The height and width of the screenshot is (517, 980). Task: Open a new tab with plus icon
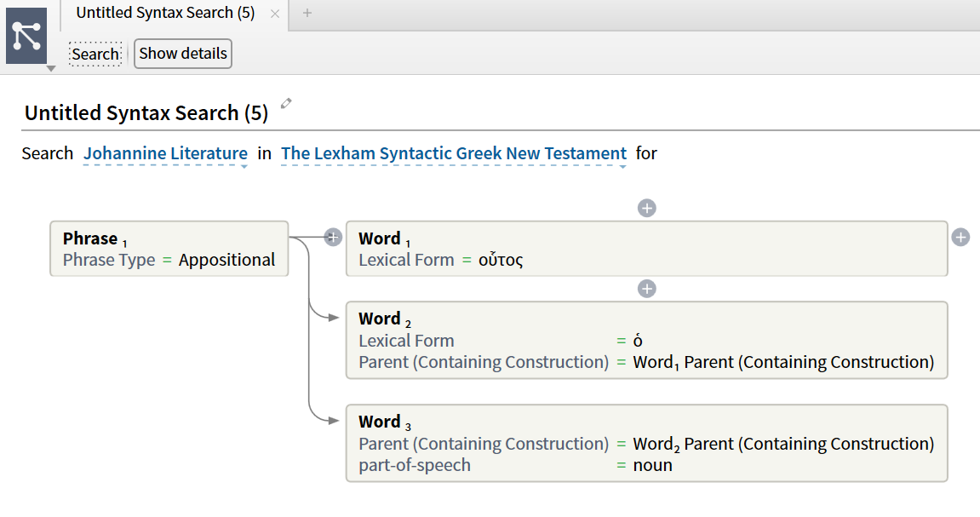coord(307,13)
